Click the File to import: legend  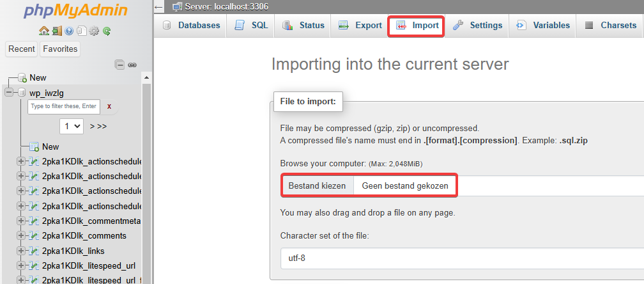pos(308,102)
